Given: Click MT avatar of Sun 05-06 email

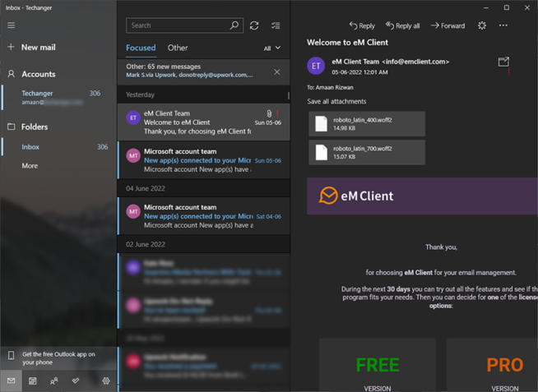Looking at the screenshot, I should click(x=133, y=155).
